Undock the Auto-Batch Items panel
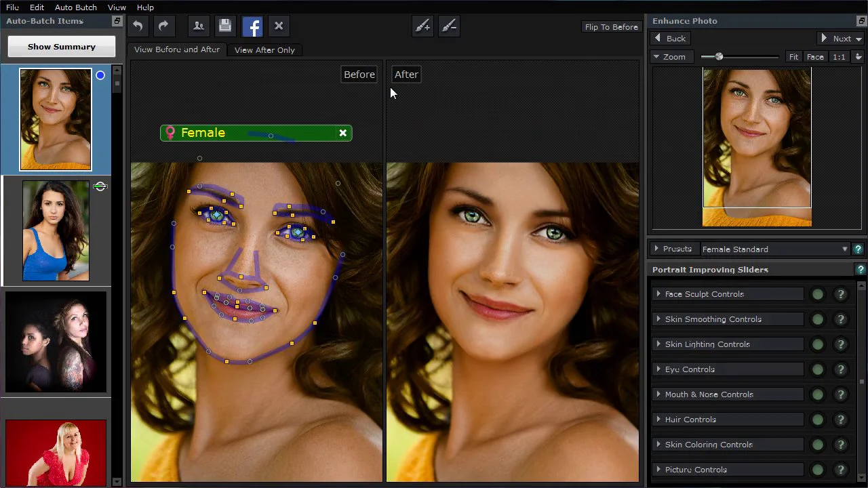Image resolution: width=868 pixels, height=488 pixels. point(117,21)
